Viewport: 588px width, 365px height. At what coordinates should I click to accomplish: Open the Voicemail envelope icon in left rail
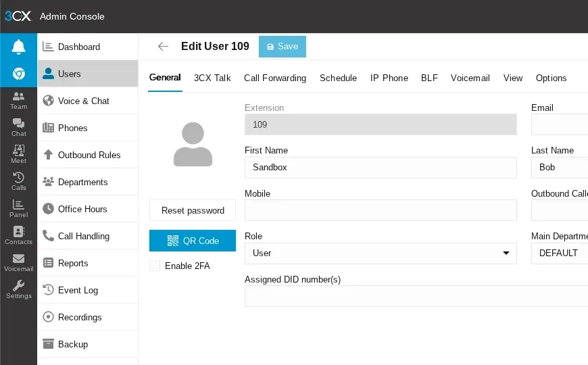click(18, 262)
